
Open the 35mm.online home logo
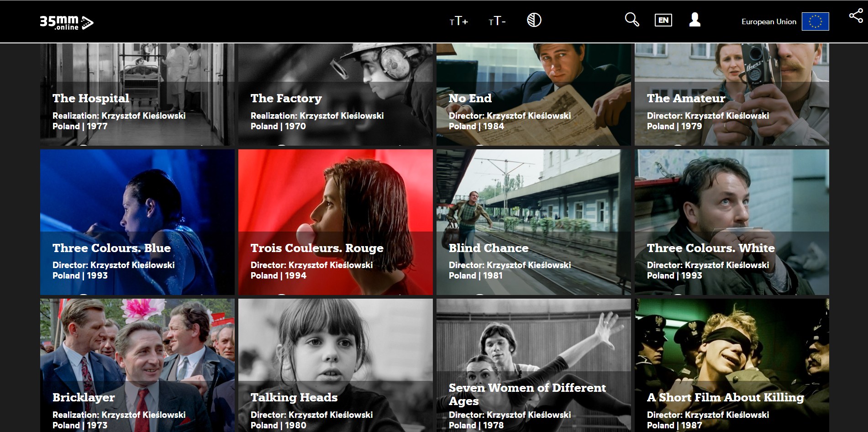66,22
